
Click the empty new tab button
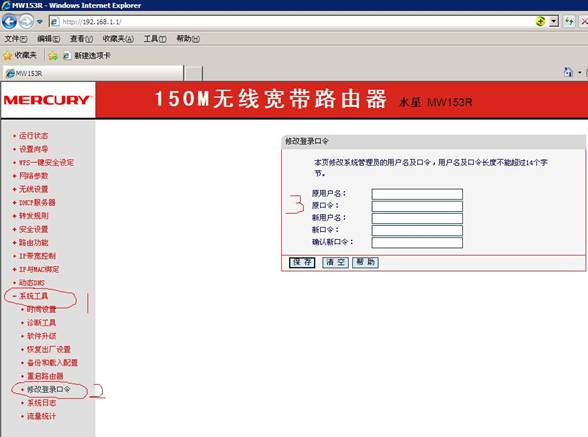point(194,73)
